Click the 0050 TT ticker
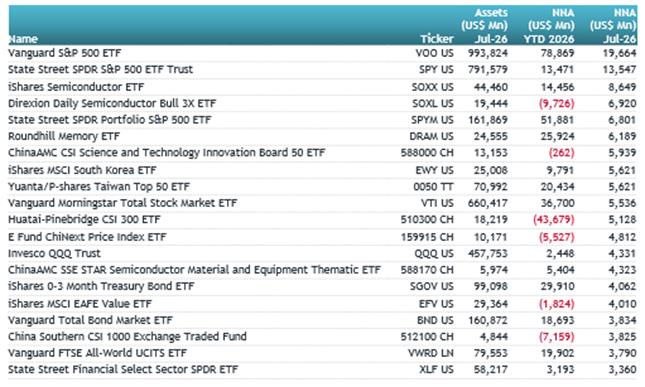The width and height of the screenshot is (645, 387). [x=434, y=187]
